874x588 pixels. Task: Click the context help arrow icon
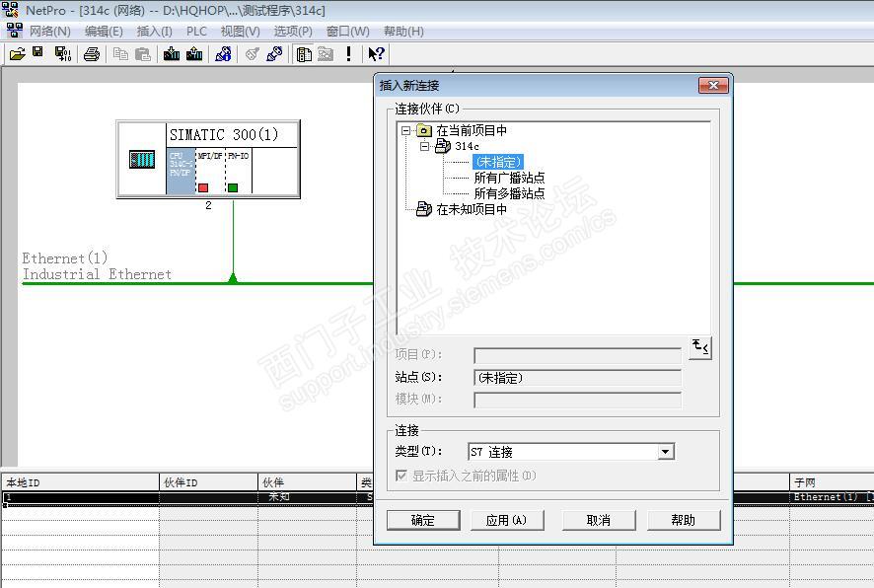click(x=376, y=54)
